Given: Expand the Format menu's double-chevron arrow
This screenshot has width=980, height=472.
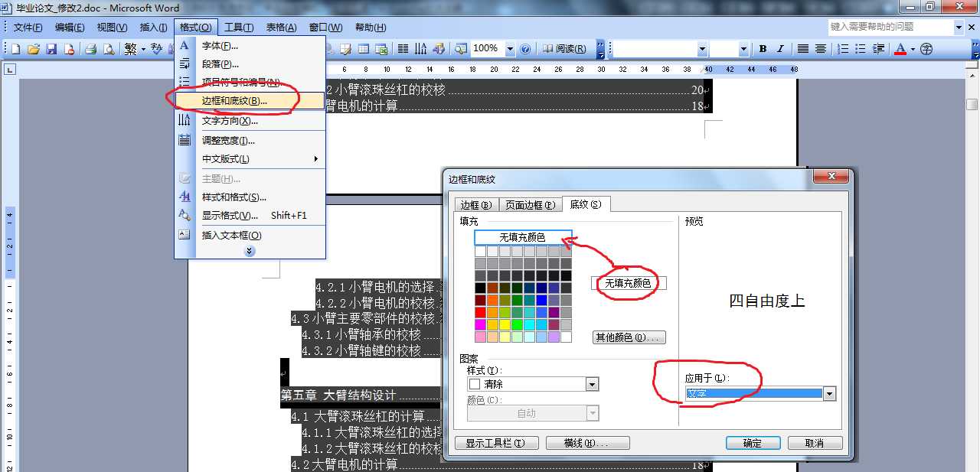Looking at the screenshot, I should point(250,251).
